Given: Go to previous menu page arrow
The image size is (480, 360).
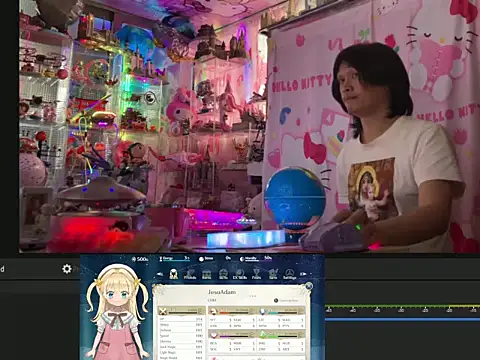Looking at the screenshot, I should tap(160, 274).
